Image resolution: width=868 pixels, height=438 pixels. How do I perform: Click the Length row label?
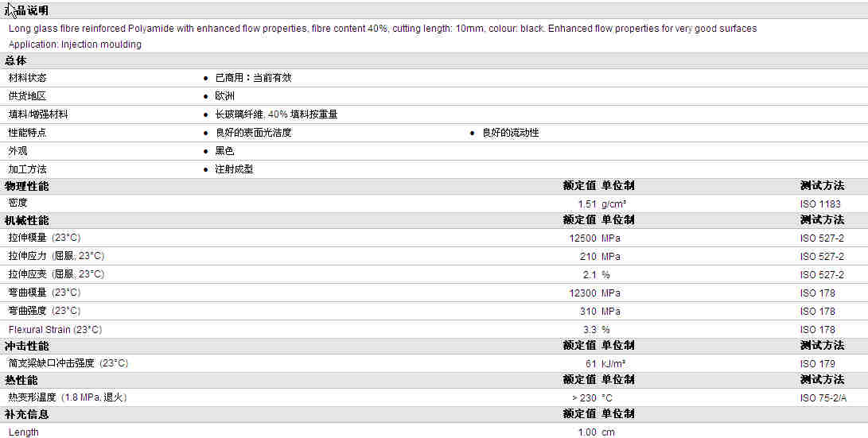click(x=23, y=432)
